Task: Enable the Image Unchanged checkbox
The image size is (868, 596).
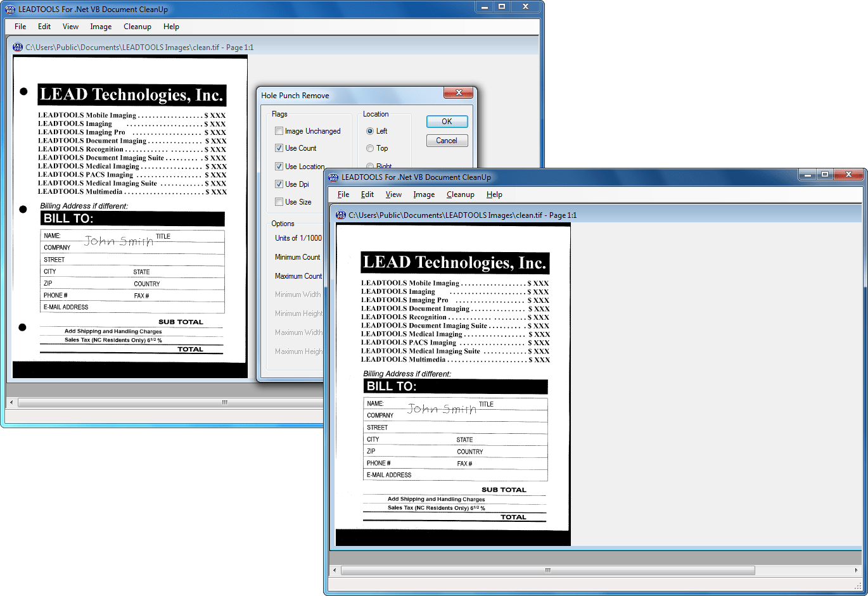Action: (x=279, y=131)
